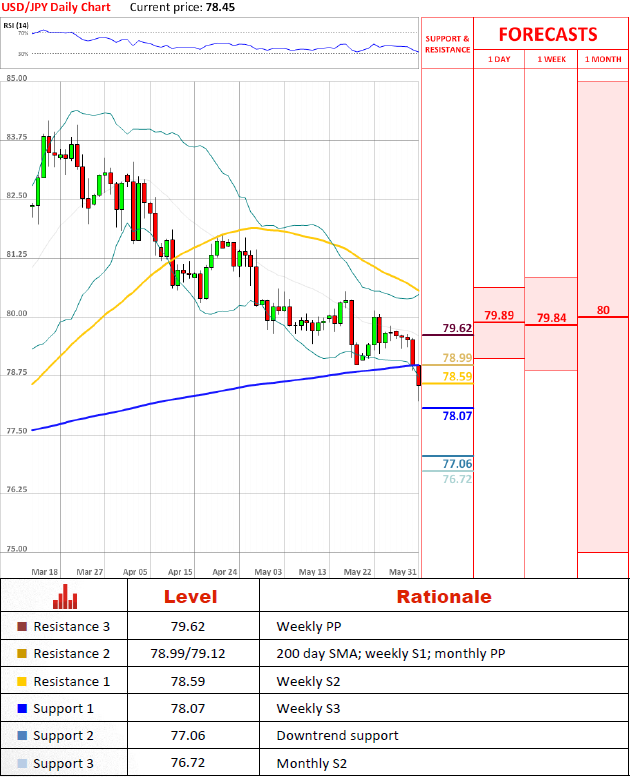Click the red bar chart icon in table header

click(x=65, y=597)
